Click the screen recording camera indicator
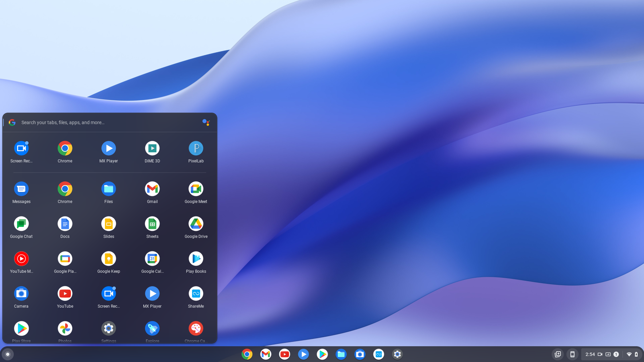The width and height of the screenshot is (644, 362). coord(600,354)
